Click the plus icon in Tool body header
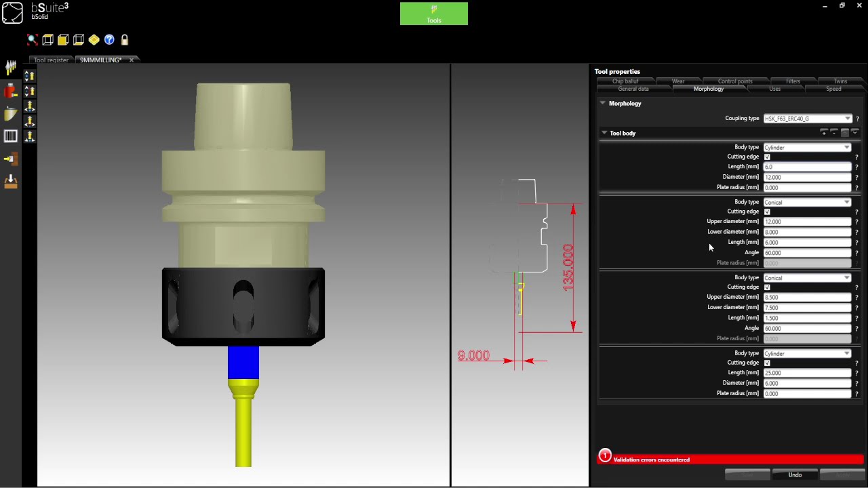Image resolution: width=868 pixels, height=488 pixels. coord(824,133)
